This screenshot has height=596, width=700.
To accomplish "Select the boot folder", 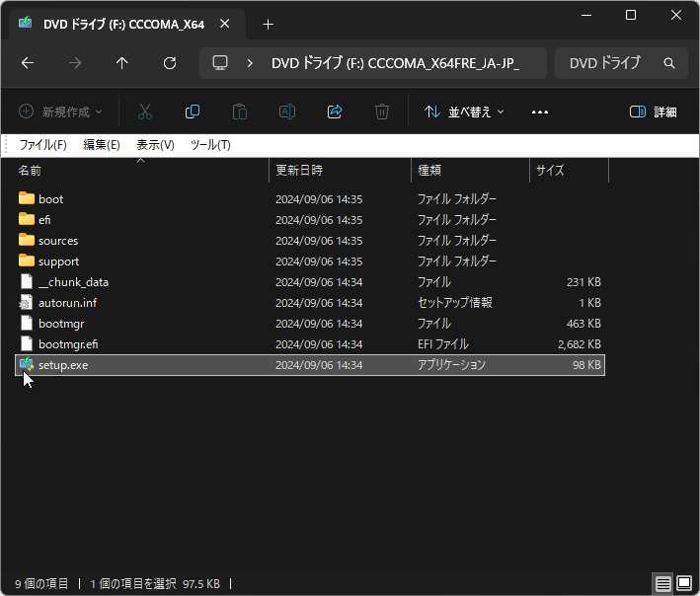I will [x=51, y=199].
